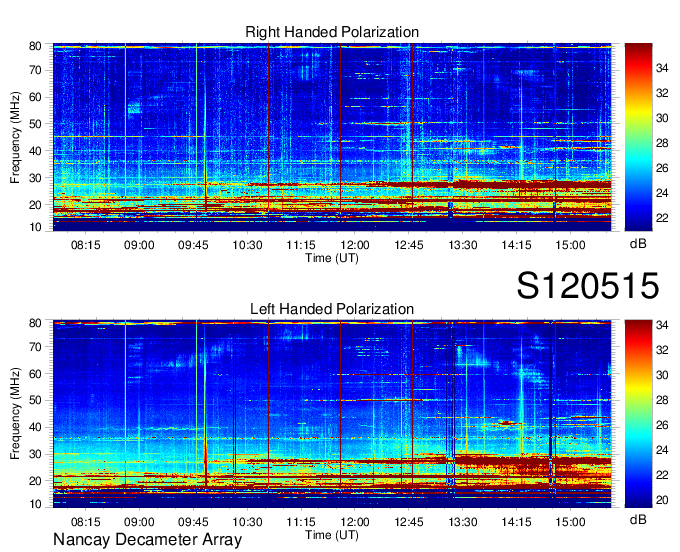The image size is (680, 552).
Task: Click the color bar beside the Right Handed plot
Action: (x=638, y=137)
